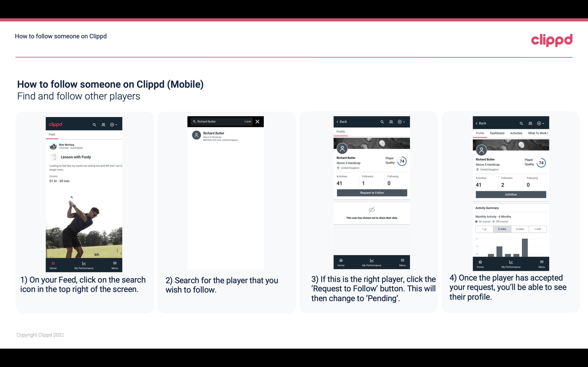Image resolution: width=588 pixels, height=367 pixels.
Task: Click the Unfollow button on Richard Butler's profile
Action: pos(511,194)
